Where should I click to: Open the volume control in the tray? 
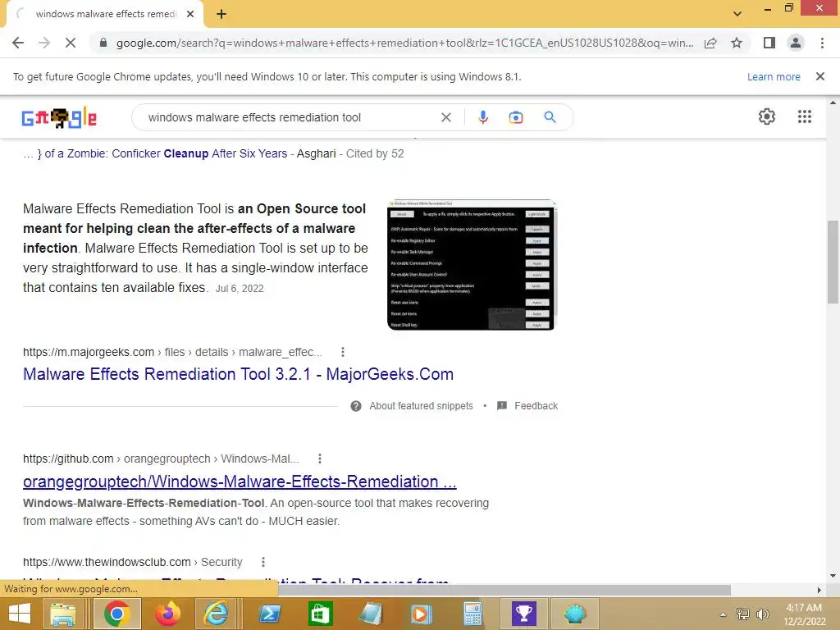(x=762, y=614)
